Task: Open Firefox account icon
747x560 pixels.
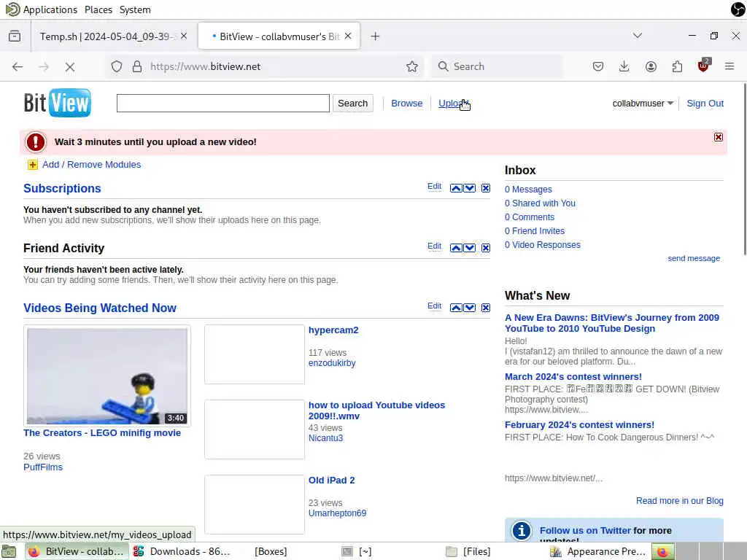Action: pyautogui.click(x=651, y=66)
